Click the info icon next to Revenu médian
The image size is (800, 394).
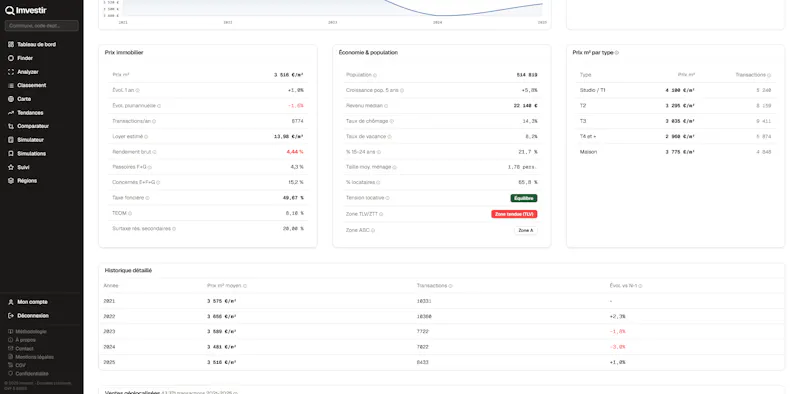coord(386,106)
